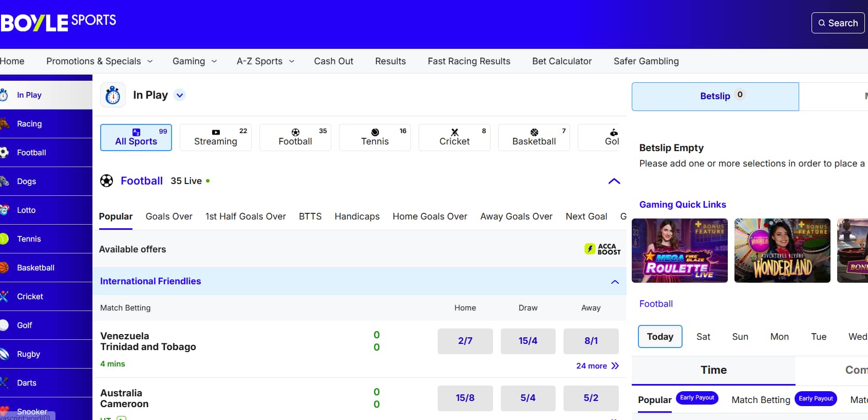Click the football icon beside Football heading
Viewport: 868px width, 420px height.
coord(107,181)
